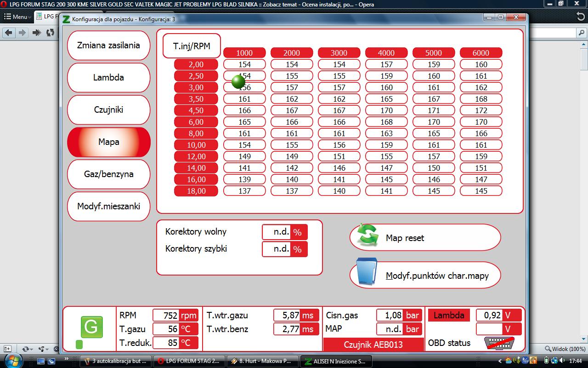
Task: Click the T.wtr.gazu value 5,87
Action: (287, 316)
